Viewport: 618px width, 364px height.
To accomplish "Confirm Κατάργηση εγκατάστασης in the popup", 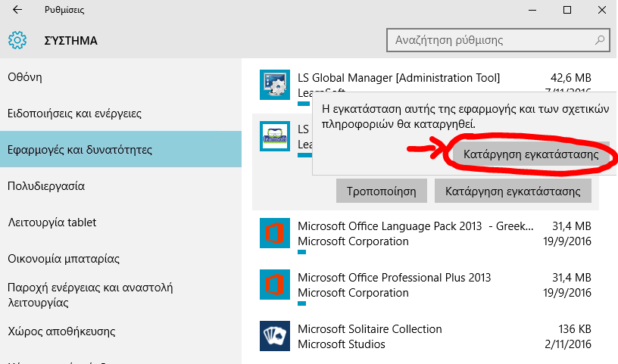I will point(531,154).
